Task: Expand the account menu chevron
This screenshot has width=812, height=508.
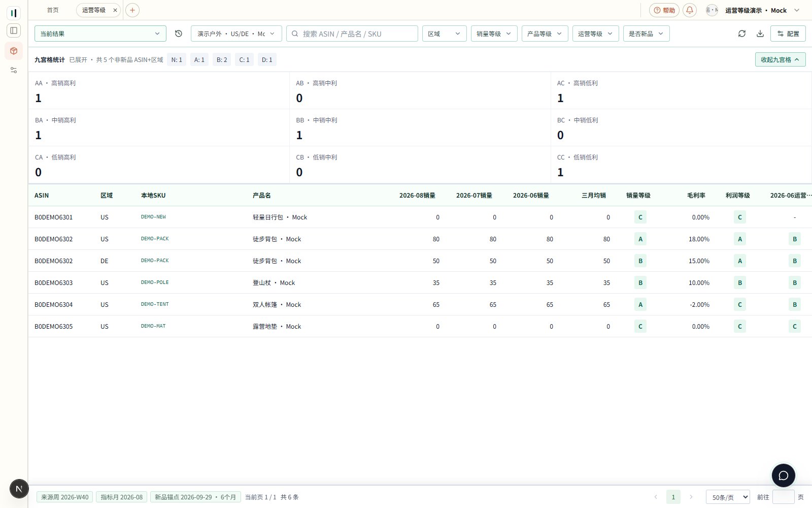Action: click(x=797, y=10)
